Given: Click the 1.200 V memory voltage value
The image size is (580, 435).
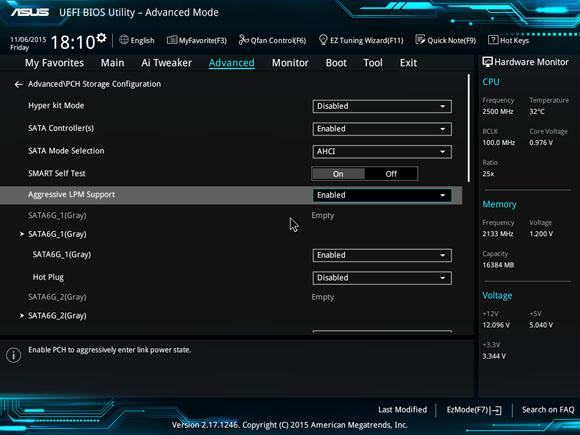Looking at the screenshot, I should click(541, 234).
